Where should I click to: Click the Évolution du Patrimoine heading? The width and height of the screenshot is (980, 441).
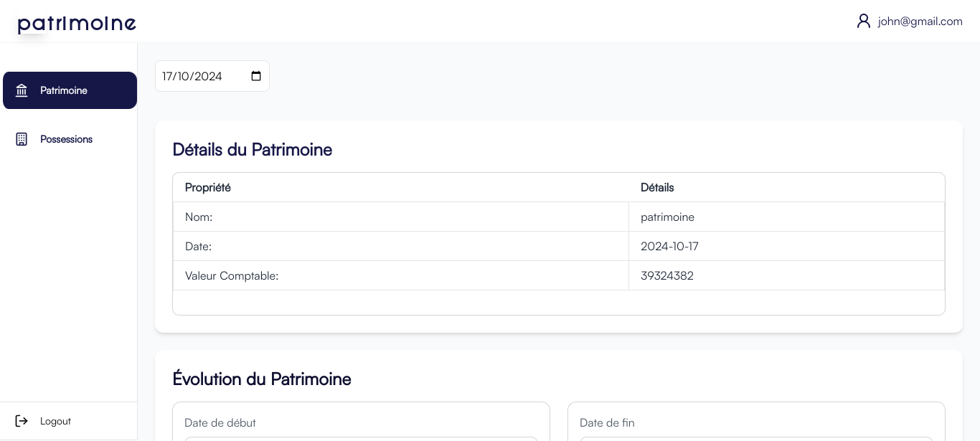262,379
